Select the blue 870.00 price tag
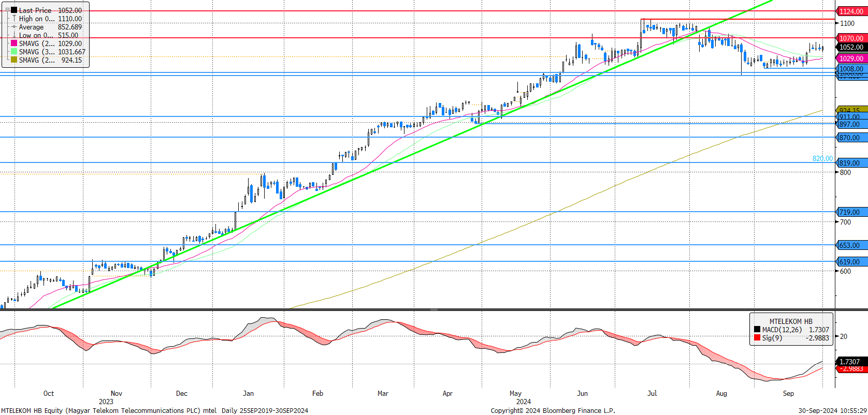This screenshot has height=415, width=868. [x=851, y=138]
